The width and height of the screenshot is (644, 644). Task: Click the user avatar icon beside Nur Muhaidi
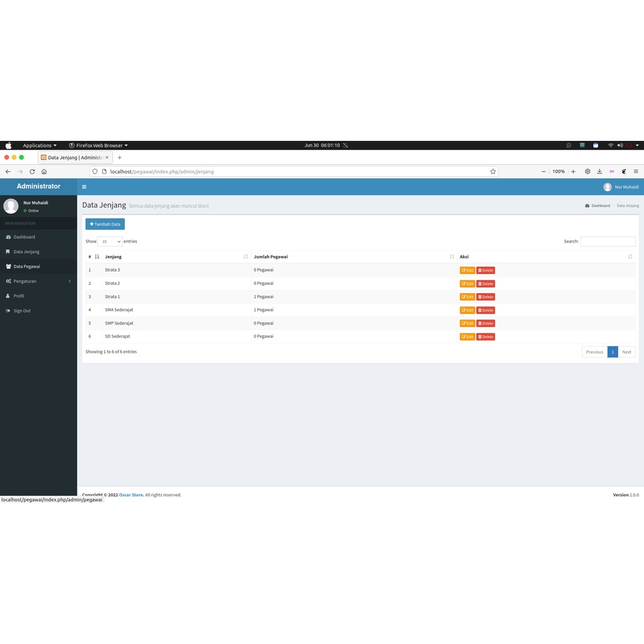click(x=608, y=187)
